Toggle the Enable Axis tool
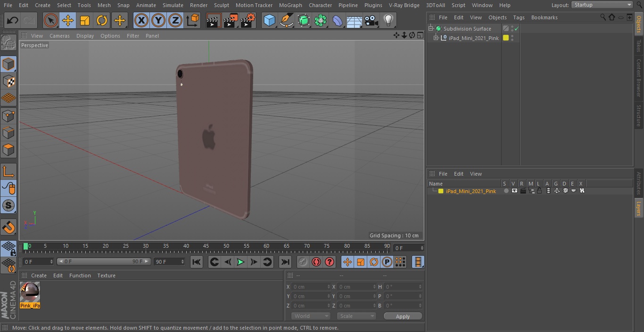Screen dimensions: 644x332 [x=8, y=171]
